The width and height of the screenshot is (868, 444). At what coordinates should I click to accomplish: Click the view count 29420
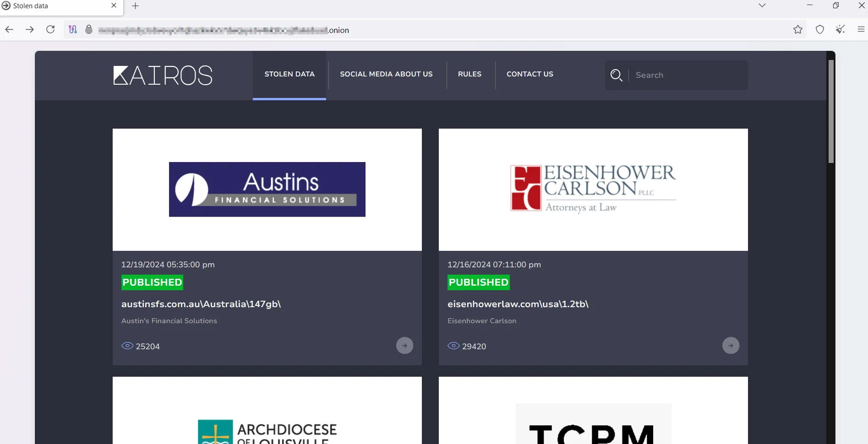tap(474, 347)
